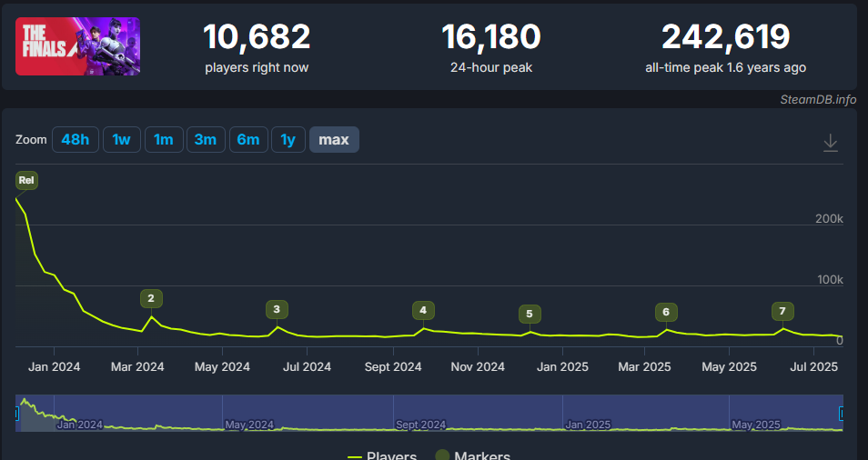Click the 200k y-axis label

click(x=829, y=219)
